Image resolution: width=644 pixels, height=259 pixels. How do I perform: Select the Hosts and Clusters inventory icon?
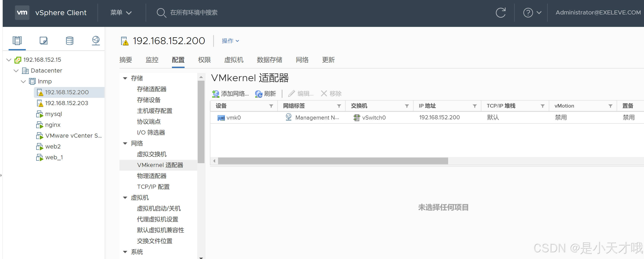[x=17, y=40]
